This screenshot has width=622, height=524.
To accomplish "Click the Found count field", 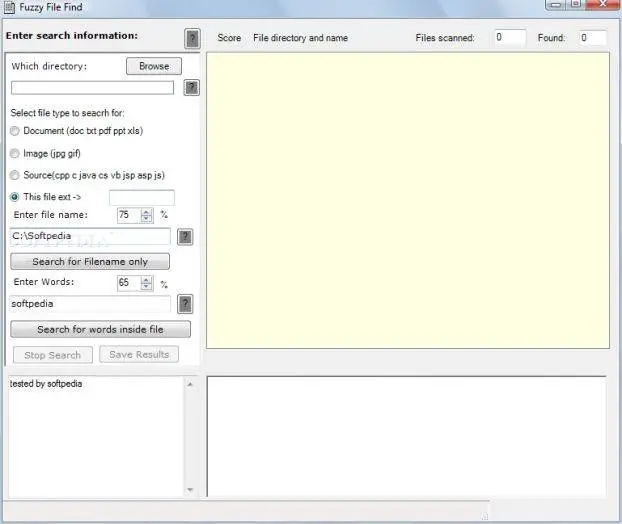I will [x=593, y=38].
